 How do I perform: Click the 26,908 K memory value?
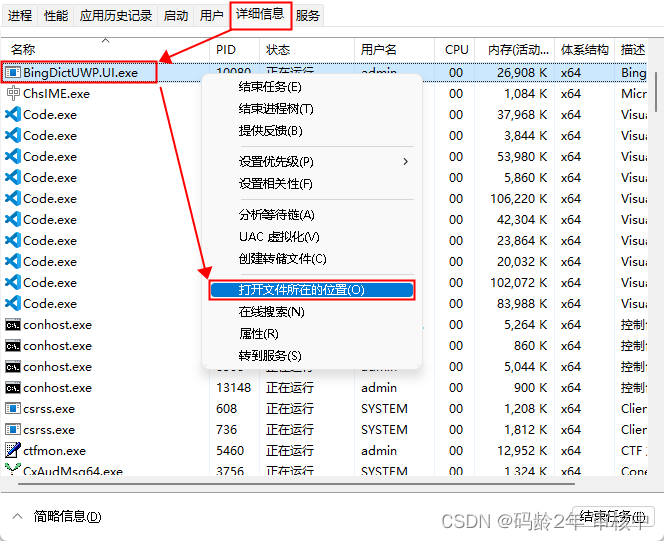(522, 72)
